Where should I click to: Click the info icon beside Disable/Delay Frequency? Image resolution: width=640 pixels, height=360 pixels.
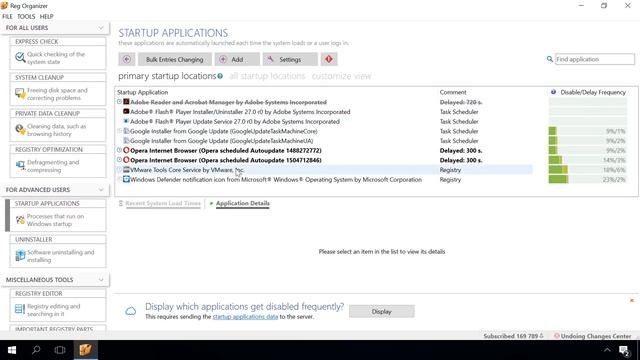553,92
